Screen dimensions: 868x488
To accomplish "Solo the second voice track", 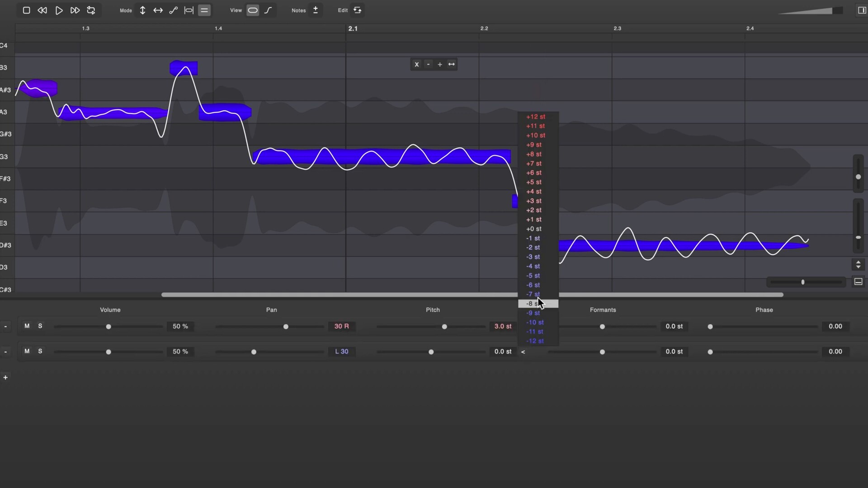I will click(x=40, y=351).
